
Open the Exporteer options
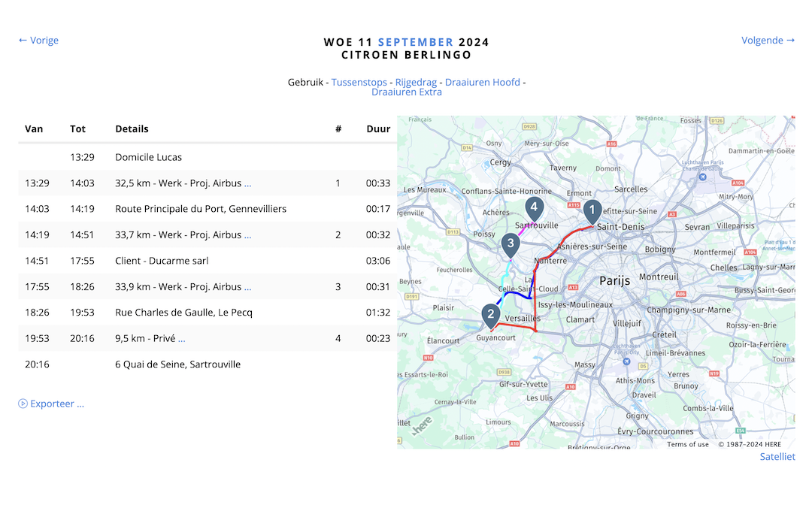51,404
